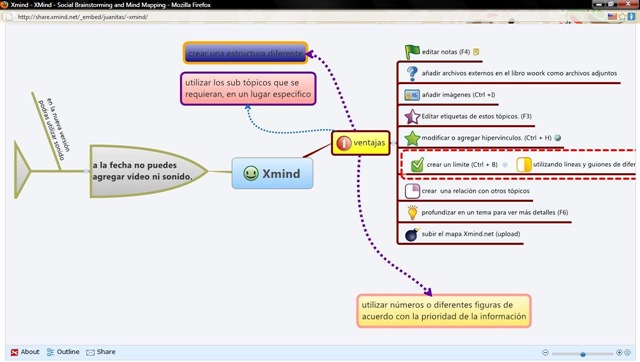Click the Share button
The width and height of the screenshot is (640, 362).
point(101,352)
